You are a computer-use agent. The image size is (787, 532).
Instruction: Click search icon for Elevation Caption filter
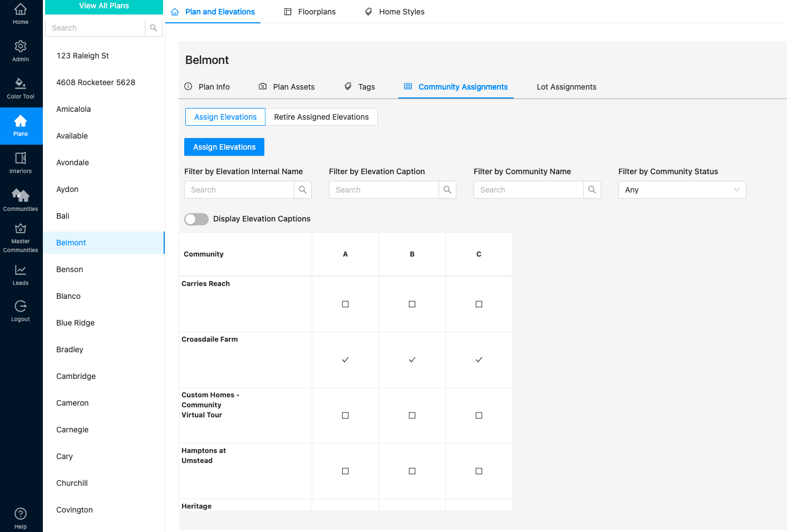tap(447, 190)
